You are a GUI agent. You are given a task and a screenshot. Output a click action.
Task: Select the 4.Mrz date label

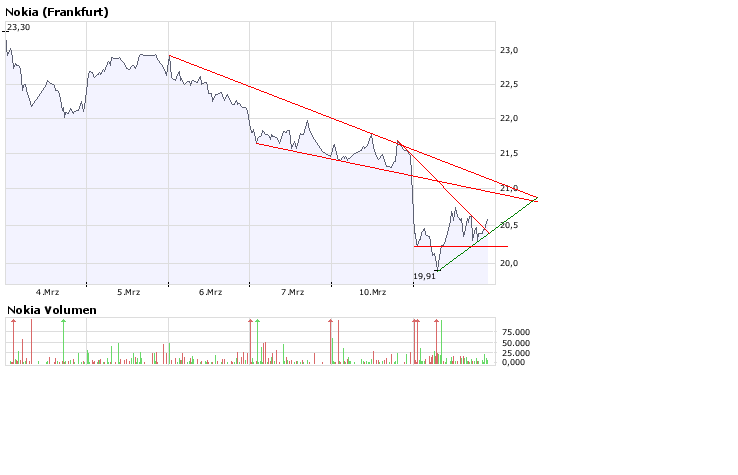click(48, 292)
